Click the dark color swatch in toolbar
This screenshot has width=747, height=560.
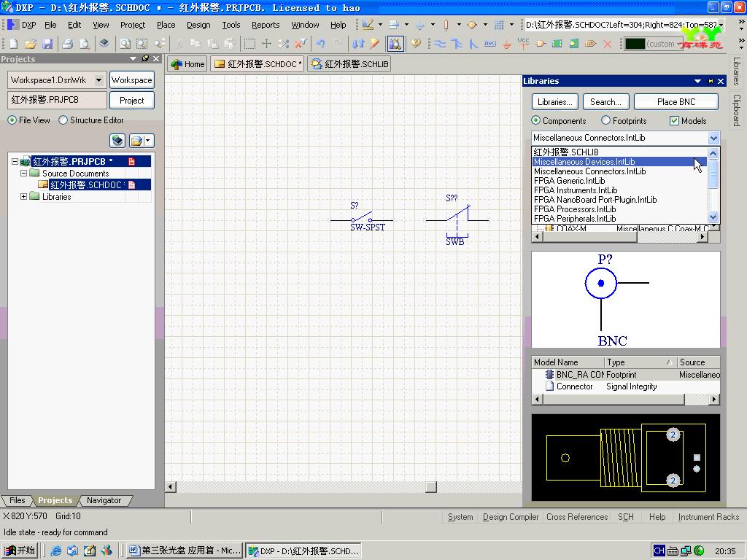click(x=635, y=44)
